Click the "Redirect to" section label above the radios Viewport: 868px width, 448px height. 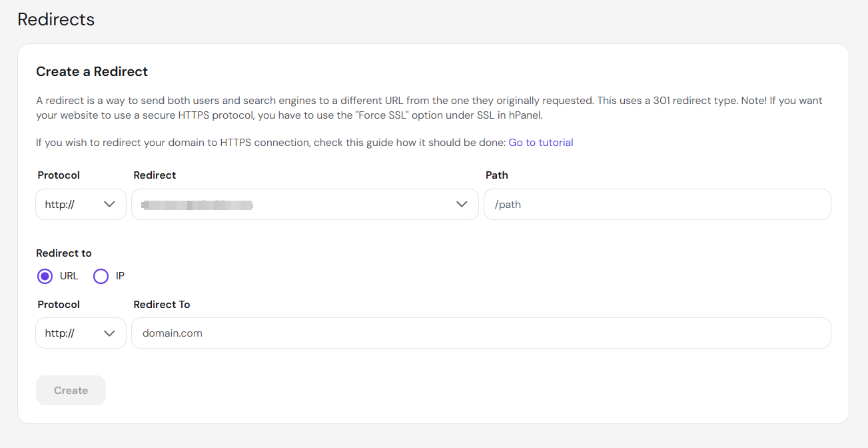(x=64, y=253)
